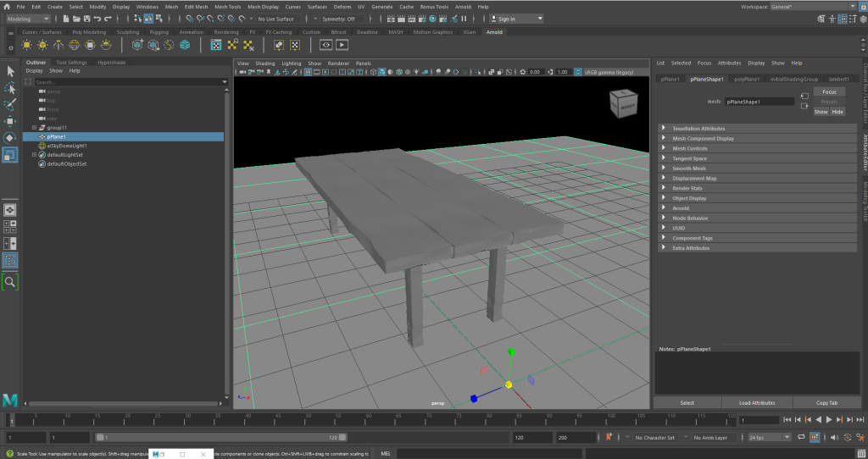Switch to the polyPlane1 attribute tab

(747, 79)
